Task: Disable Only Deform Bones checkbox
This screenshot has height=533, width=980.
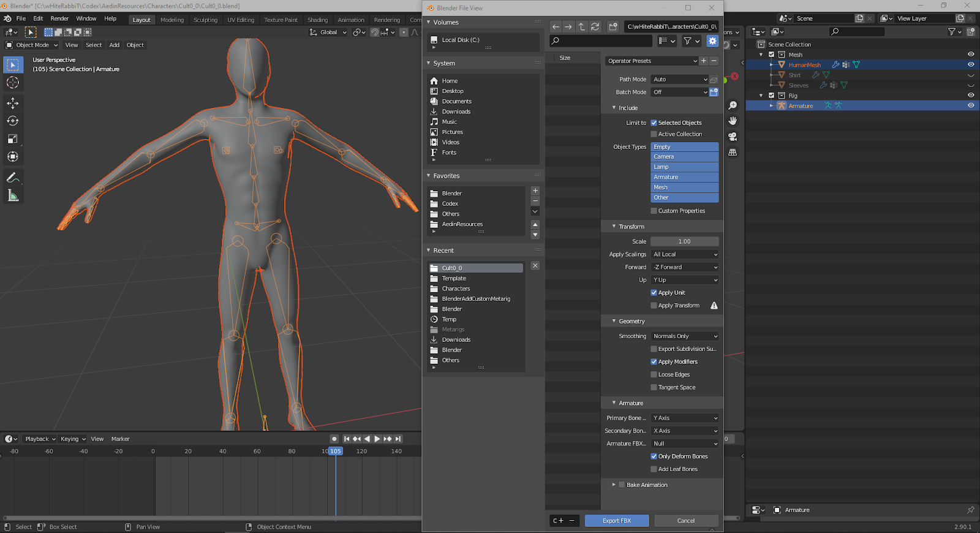Action: tap(654, 456)
